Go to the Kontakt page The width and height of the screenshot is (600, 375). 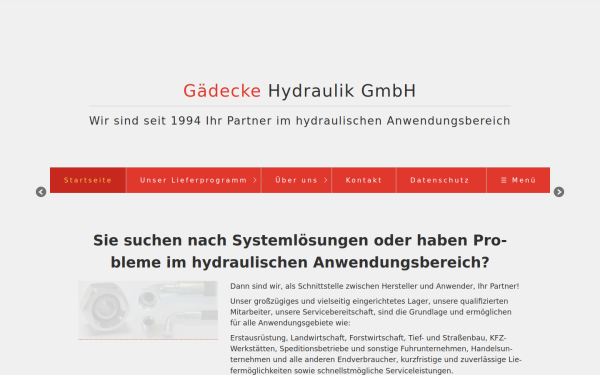point(364,180)
